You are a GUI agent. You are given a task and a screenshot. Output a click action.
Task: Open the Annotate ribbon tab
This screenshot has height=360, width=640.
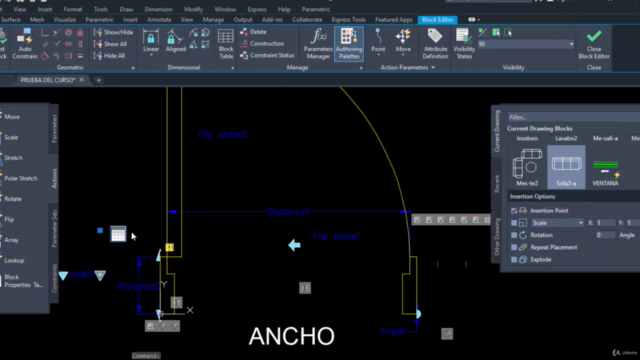pyautogui.click(x=159, y=20)
